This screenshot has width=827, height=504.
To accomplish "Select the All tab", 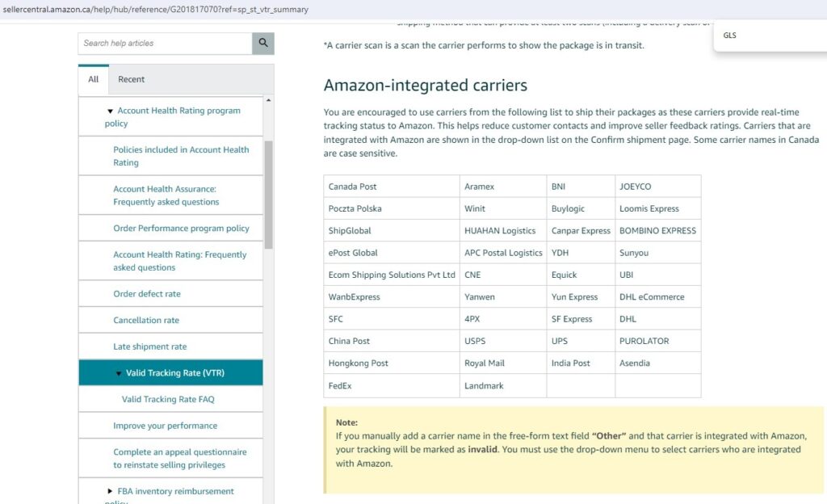I will (94, 79).
